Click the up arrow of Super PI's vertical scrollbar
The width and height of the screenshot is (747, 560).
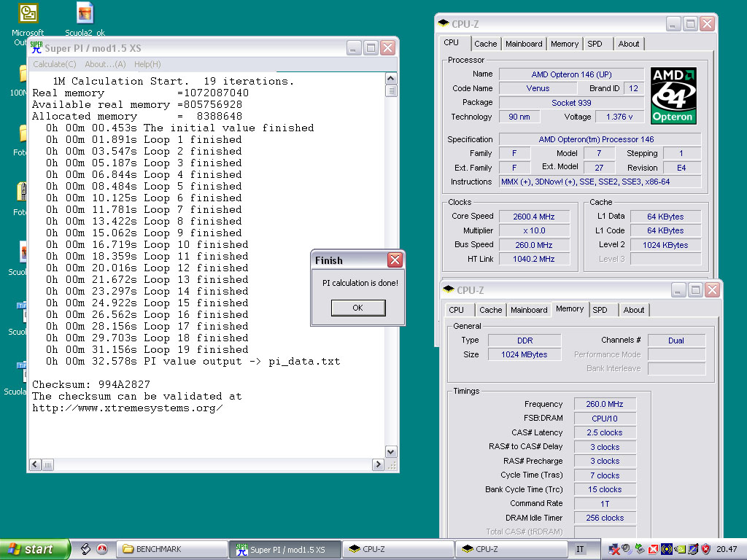[x=391, y=79]
